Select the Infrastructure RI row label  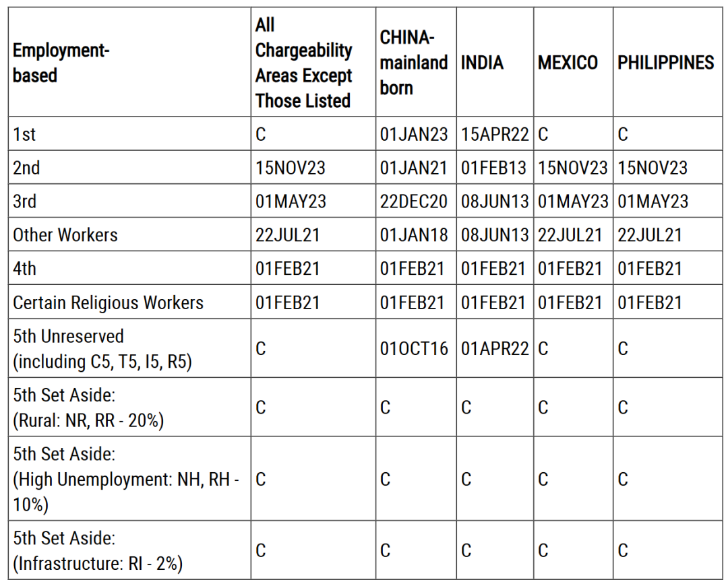click(x=98, y=550)
